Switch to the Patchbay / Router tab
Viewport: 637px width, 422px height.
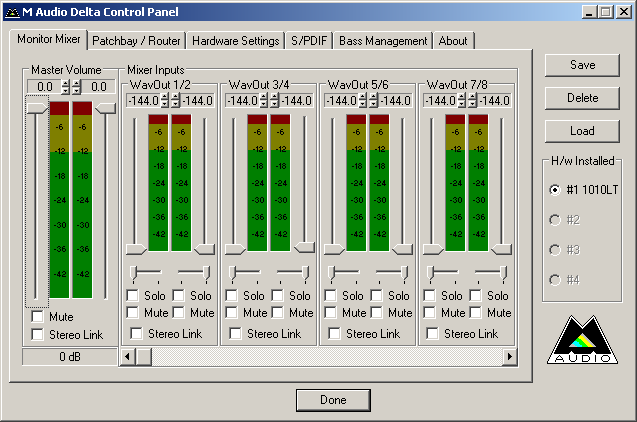pyautogui.click(x=135, y=41)
